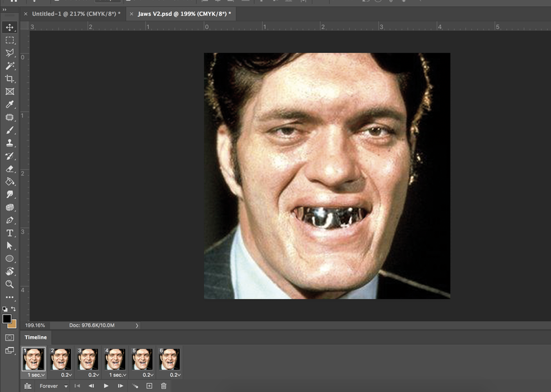The image size is (551, 392).
Task: Switch to the Jaws V2.psd document tab
Action: [184, 14]
